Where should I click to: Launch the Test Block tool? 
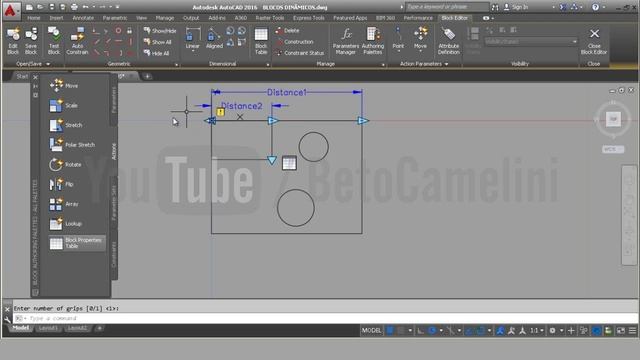[x=54, y=41]
